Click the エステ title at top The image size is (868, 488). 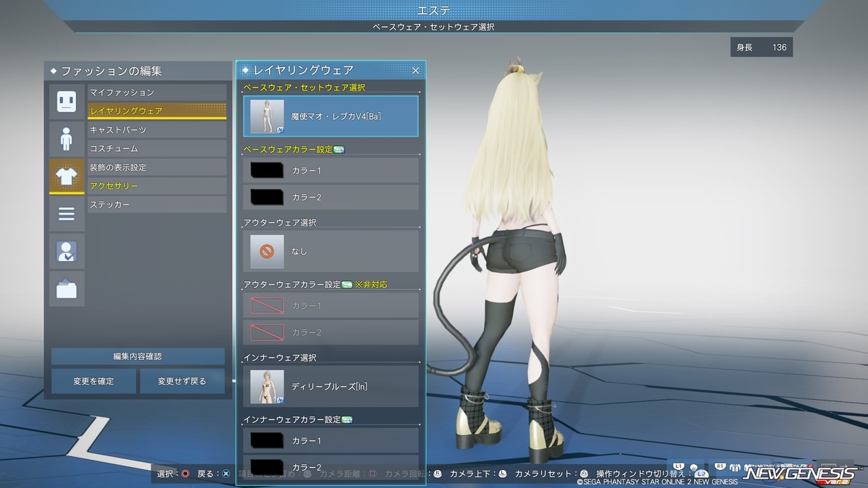click(434, 9)
